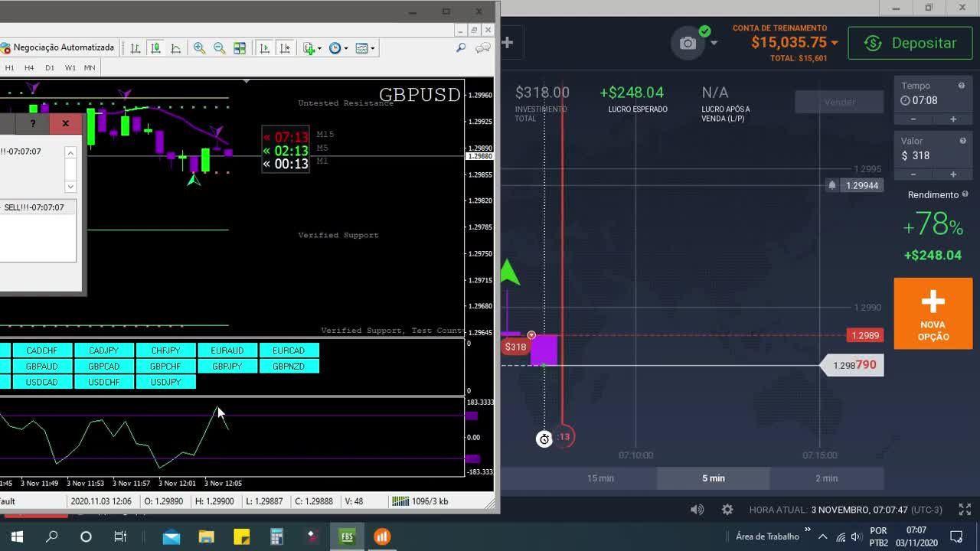Switch to MN timeframe
The width and height of the screenshot is (980, 551).
click(90, 67)
